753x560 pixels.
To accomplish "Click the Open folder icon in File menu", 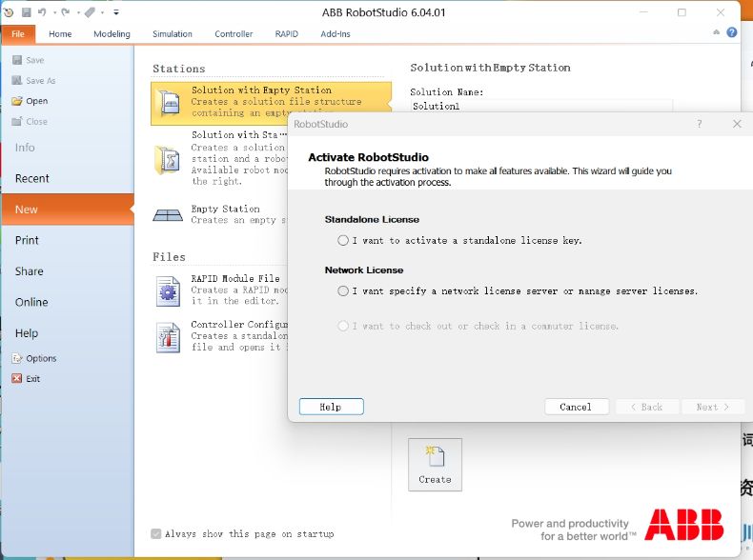I will point(17,101).
